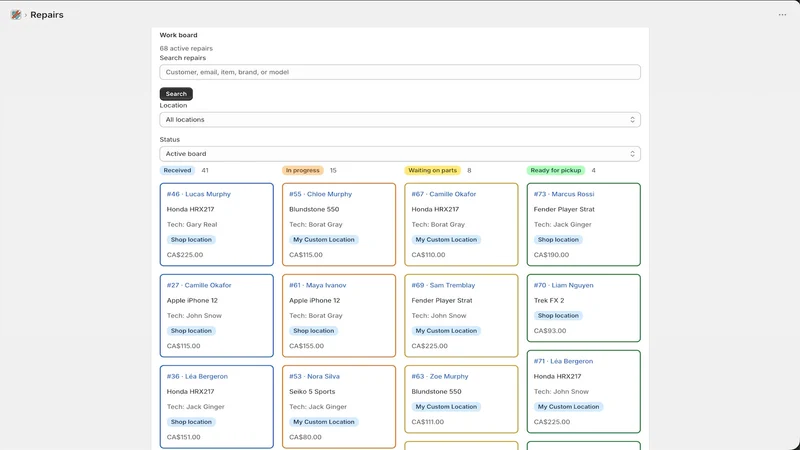Click the Work board heading

[178, 35]
